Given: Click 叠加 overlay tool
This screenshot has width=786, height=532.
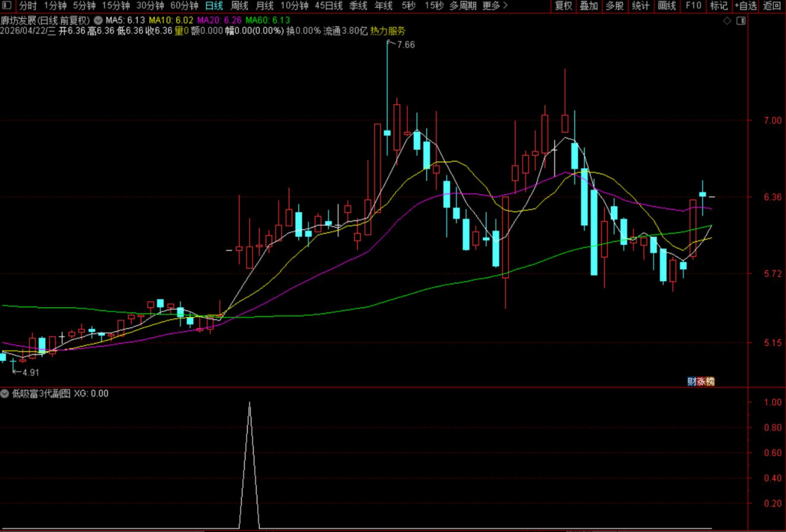Looking at the screenshot, I should pyautogui.click(x=589, y=6).
